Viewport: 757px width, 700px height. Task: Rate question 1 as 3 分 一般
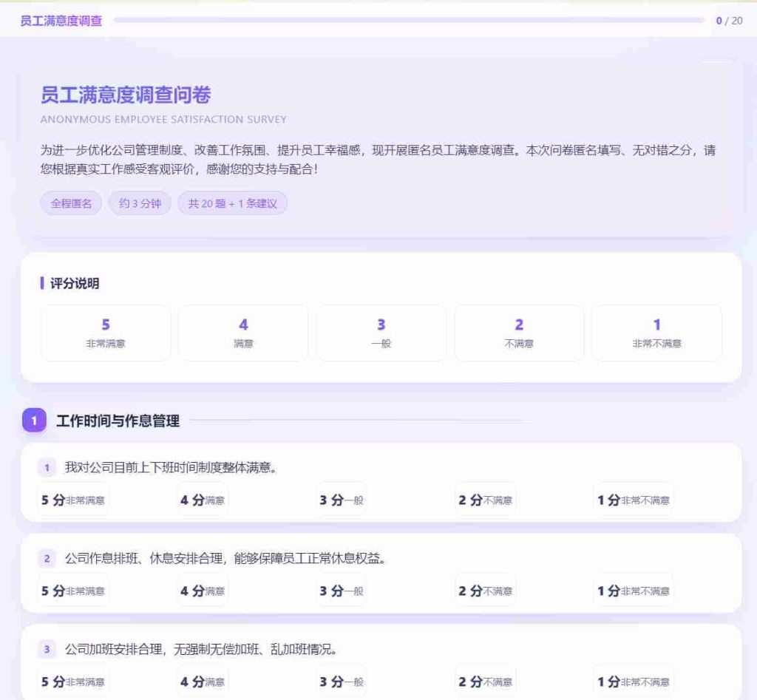pos(342,500)
